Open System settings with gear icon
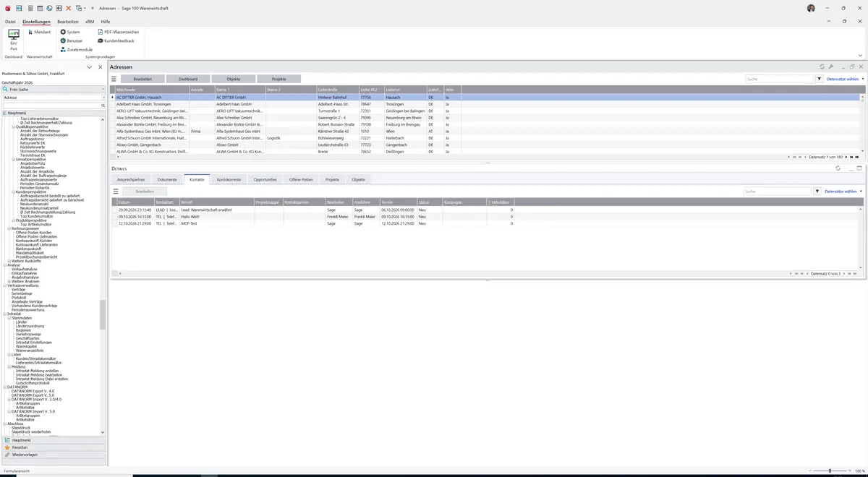The width and height of the screenshot is (868, 477). pyautogui.click(x=70, y=32)
